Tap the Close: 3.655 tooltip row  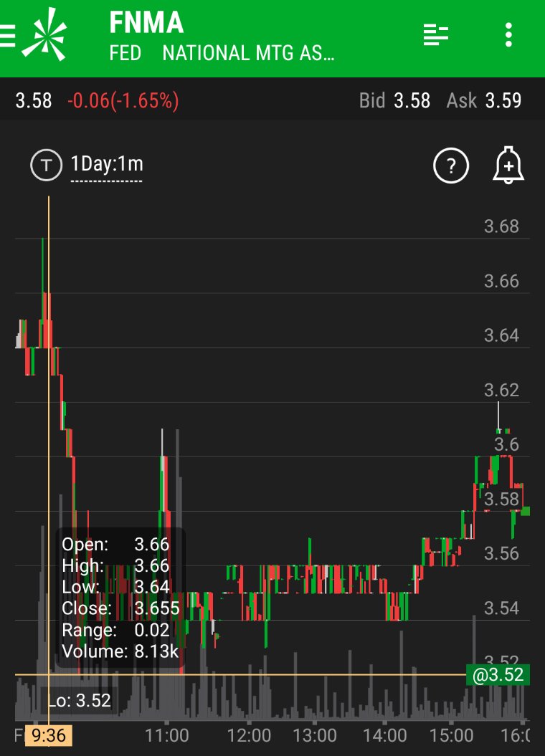pyautogui.click(x=120, y=608)
